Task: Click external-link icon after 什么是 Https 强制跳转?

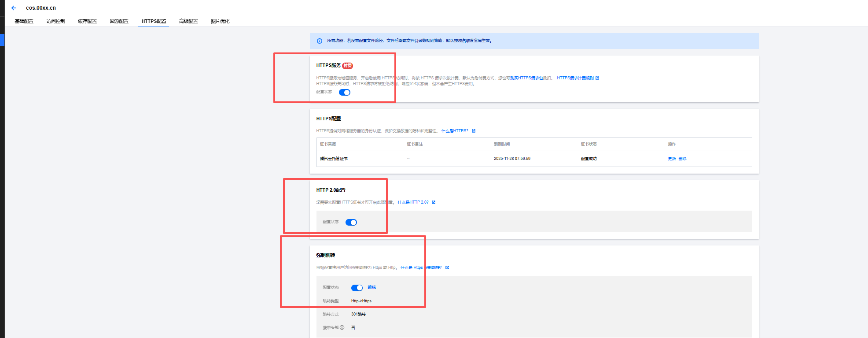Action: 447,267
